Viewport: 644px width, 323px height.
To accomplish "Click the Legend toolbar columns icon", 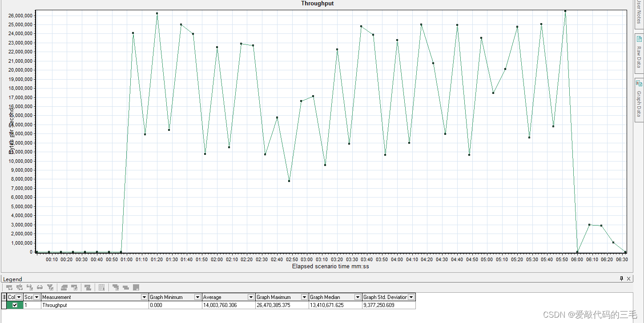I will click(101, 287).
